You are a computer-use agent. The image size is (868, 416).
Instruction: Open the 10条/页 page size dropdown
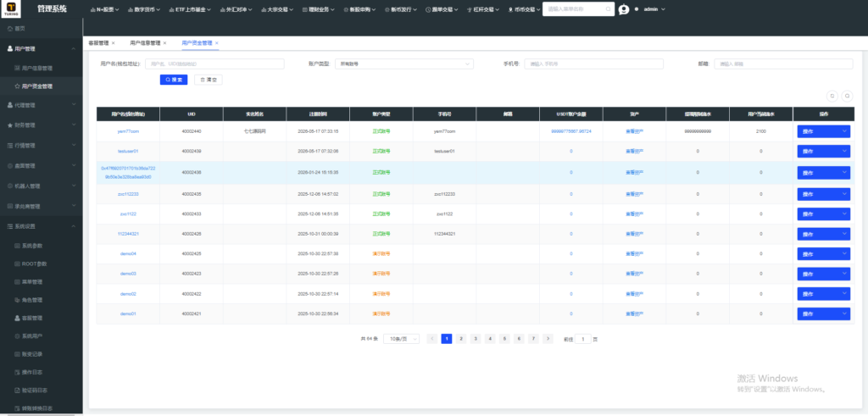pos(401,339)
